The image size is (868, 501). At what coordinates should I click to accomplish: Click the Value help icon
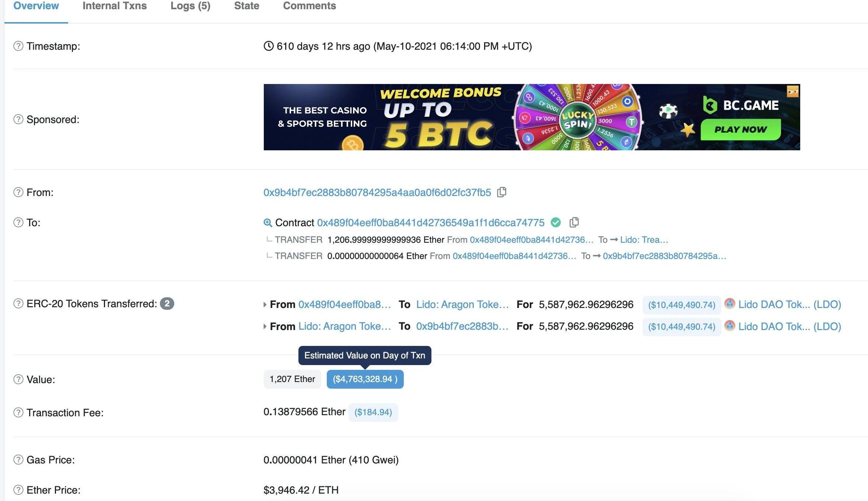pyautogui.click(x=18, y=379)
